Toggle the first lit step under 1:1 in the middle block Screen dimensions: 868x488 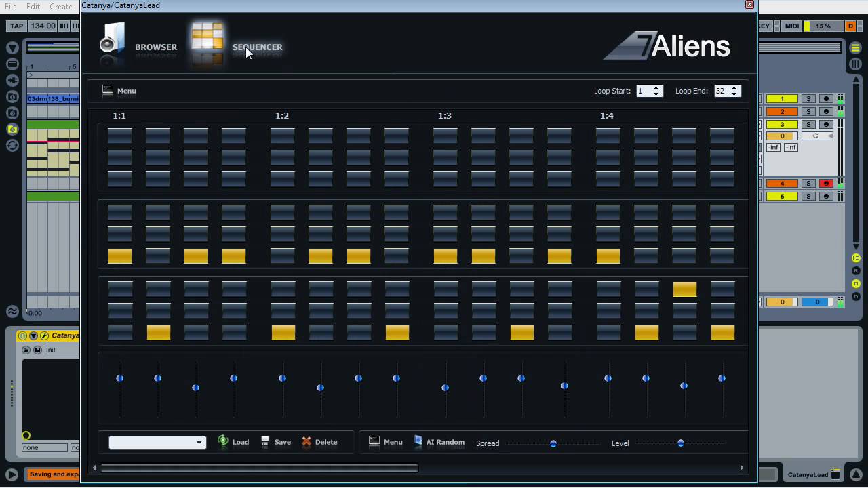[120, 256]
